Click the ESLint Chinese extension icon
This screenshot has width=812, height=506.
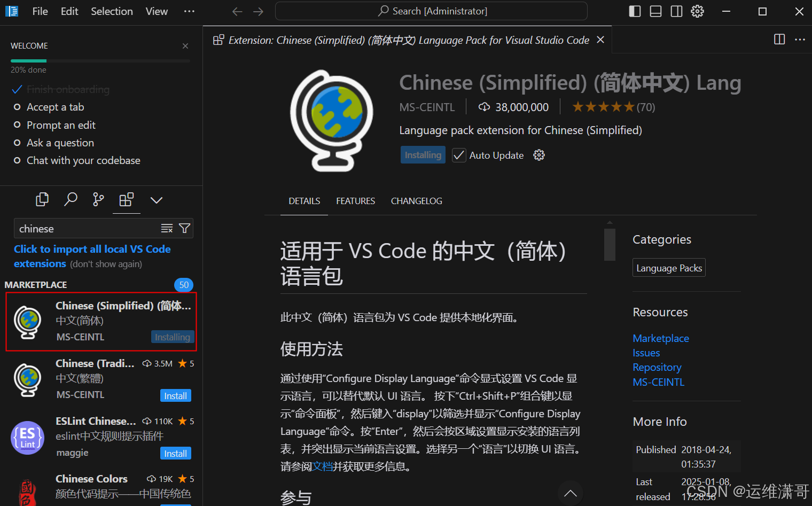pyautogui.click(x=27, y=438)
